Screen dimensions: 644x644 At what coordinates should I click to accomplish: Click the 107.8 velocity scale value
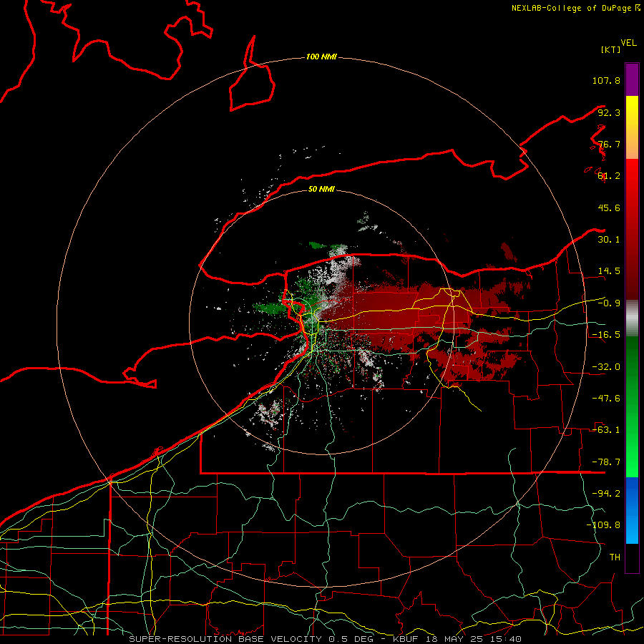coord(606,80)
